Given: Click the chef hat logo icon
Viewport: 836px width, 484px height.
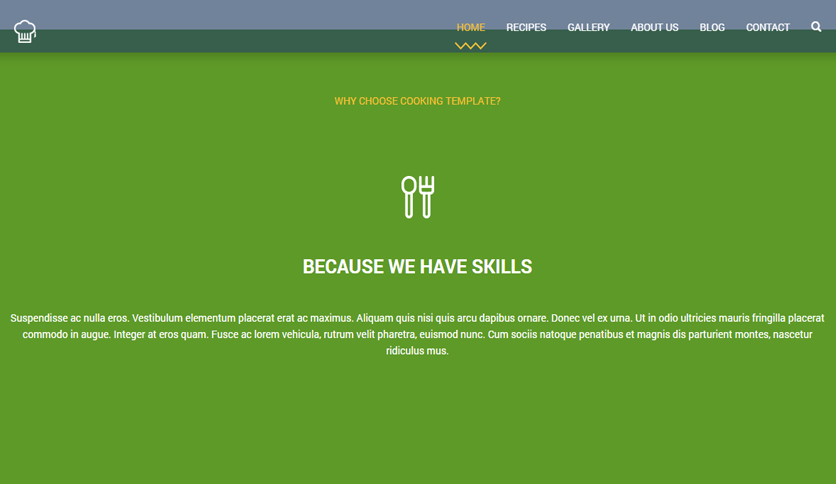Looking at the screenshot, I should [x=25, y=31].
